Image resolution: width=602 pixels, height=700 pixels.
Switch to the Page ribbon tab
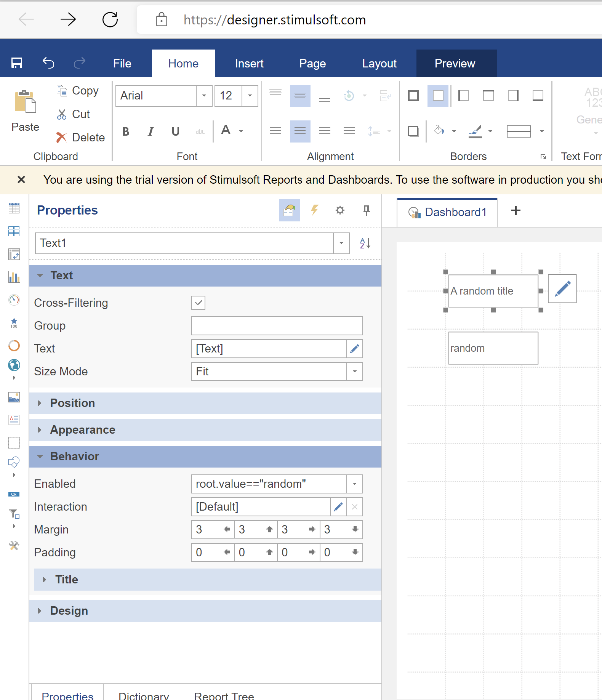point(312,64)
